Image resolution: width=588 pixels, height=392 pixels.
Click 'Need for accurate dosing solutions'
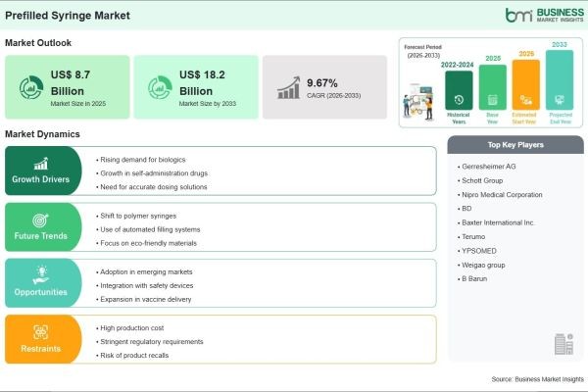click(154, 187)
